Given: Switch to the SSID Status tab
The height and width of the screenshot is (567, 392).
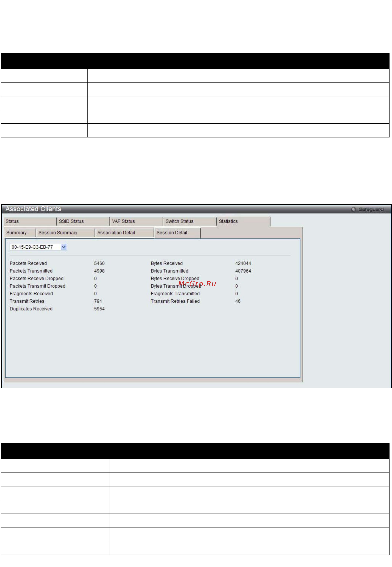Looking at the screenshot, I should (x=83, y=221).
